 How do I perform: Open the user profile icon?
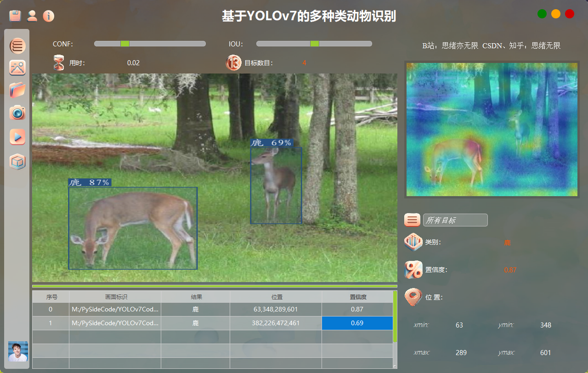click(x=32, y=16)
